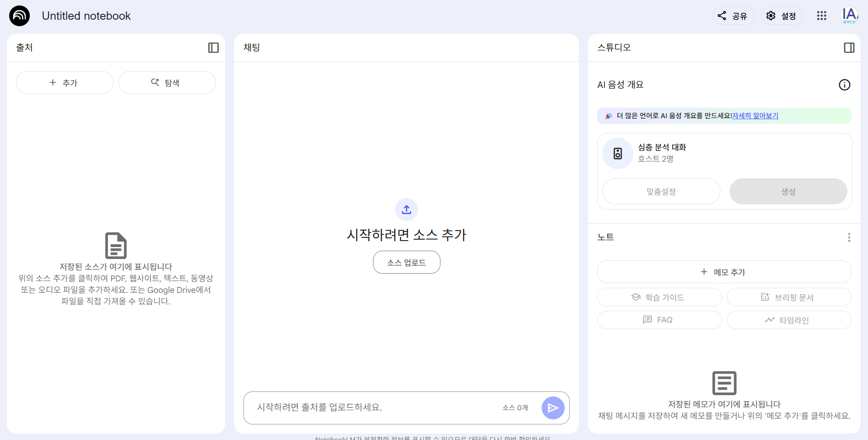
Task: Select the 학습 가이드 study guide option
Action: click(x=659, y=297)
